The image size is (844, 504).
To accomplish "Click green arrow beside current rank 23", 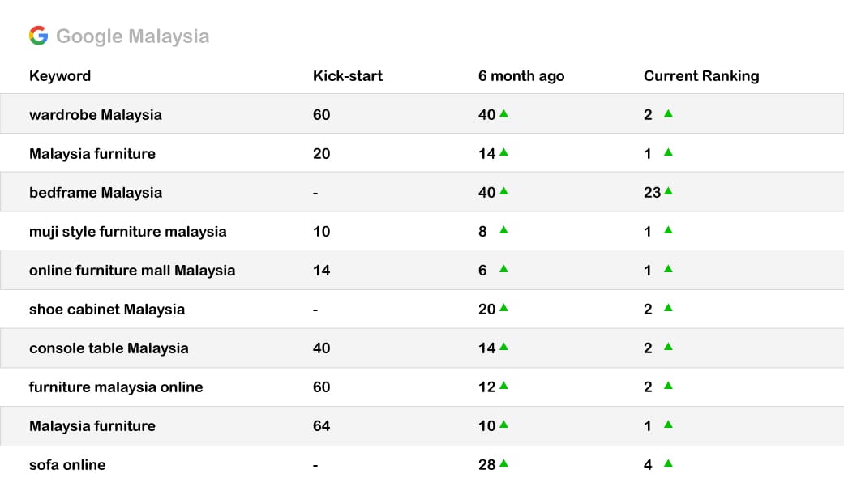I will point(668,191).
